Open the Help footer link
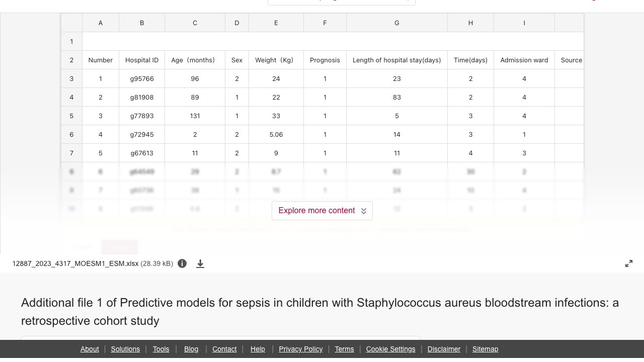 [258, 349]
